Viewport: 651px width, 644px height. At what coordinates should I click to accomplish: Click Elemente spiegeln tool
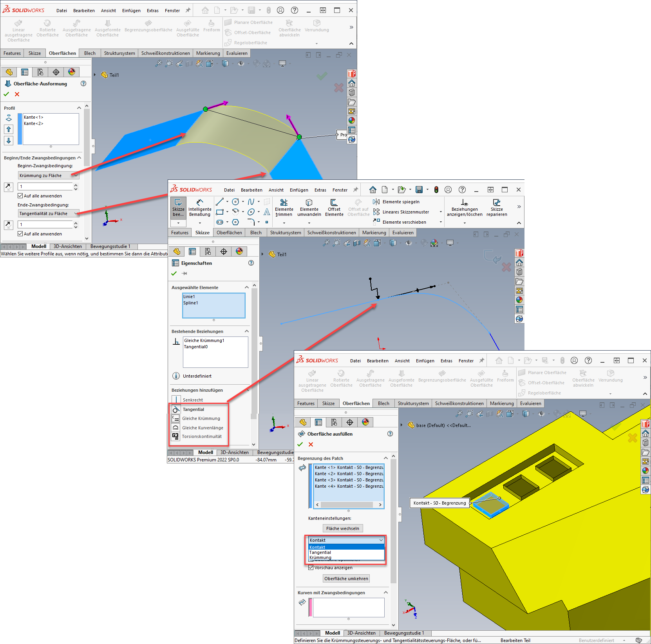tap(396, 202)
